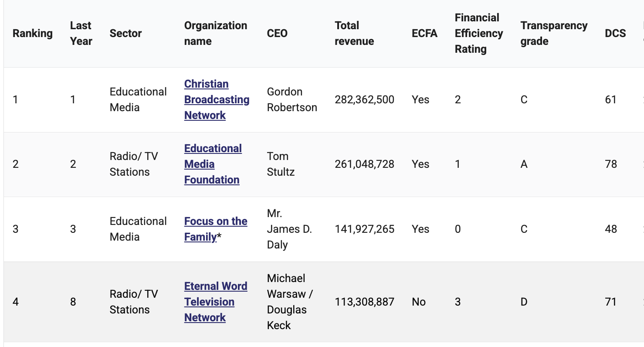Click the Sector column header
The height and width of the screenshot is (347, 644).
point(125,33)
